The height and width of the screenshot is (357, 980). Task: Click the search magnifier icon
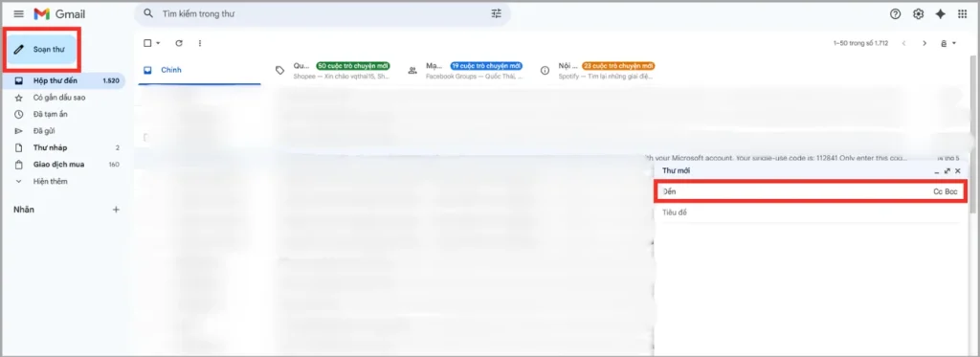pyautogui.click(x=148, y=13)
